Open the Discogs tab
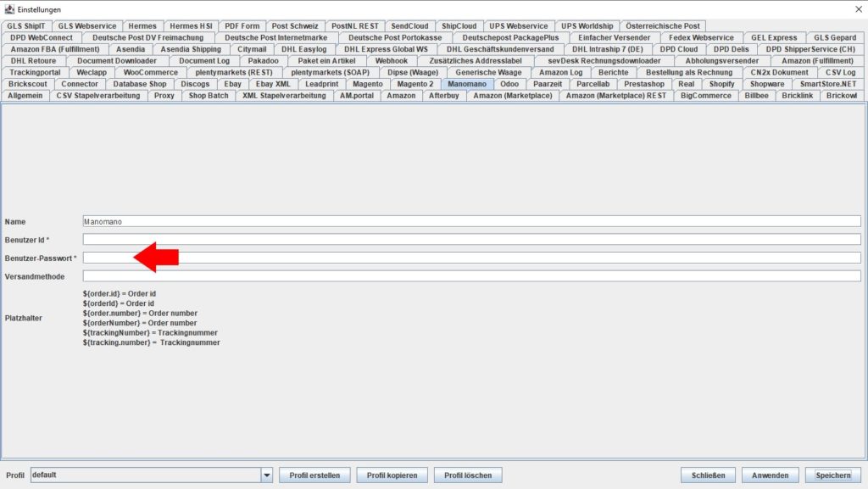 (196, 84)
